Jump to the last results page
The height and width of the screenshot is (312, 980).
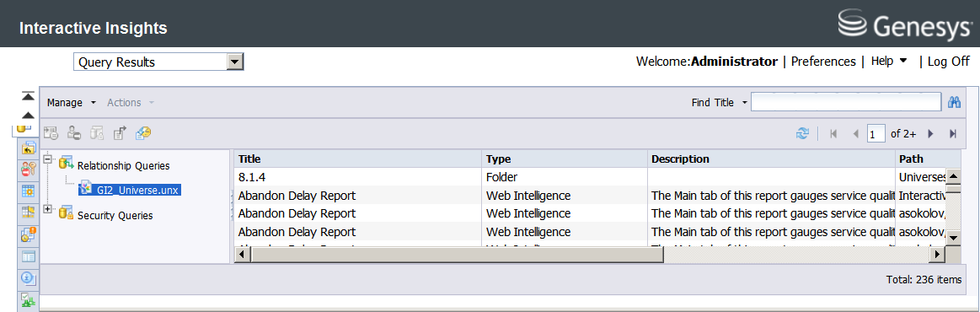coord(952,133)
